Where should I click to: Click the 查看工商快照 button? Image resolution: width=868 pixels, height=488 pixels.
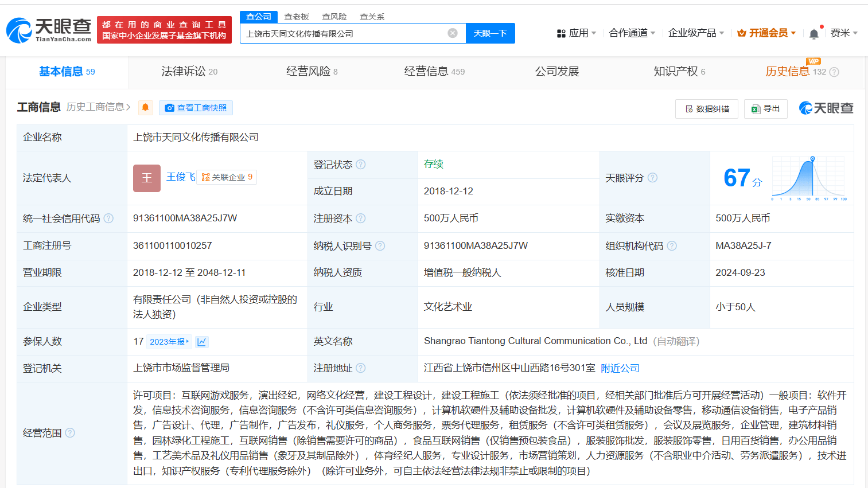pos(196,108)
